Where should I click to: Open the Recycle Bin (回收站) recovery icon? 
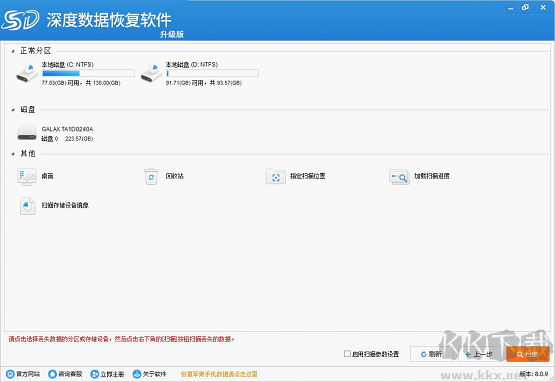[151, 176]
